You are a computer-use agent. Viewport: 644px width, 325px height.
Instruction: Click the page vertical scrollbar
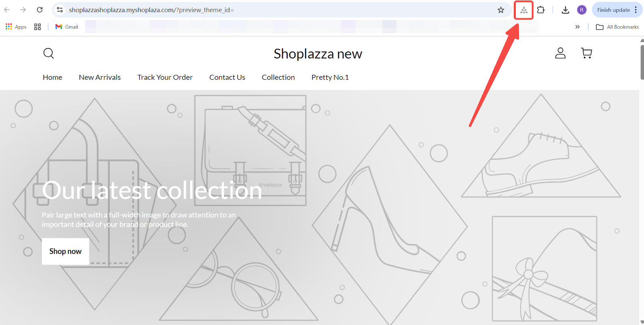click(642, 62)
